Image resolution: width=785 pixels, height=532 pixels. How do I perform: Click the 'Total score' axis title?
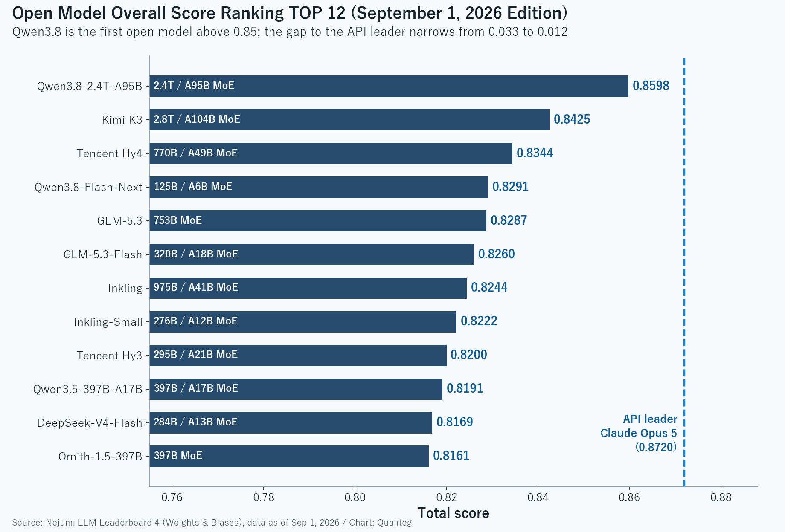click(453, 513)
